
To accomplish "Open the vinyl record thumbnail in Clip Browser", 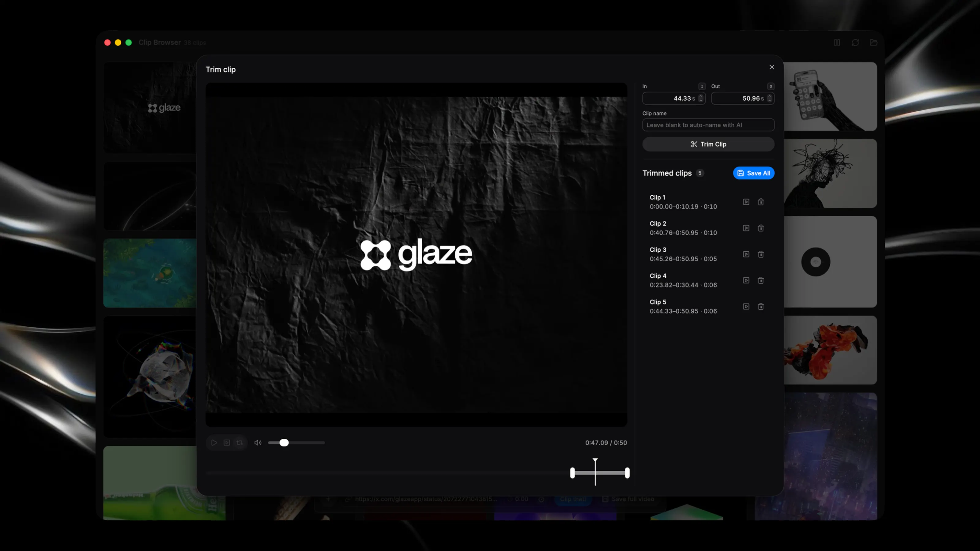I will pyautogui.click(x=831, y=262).
